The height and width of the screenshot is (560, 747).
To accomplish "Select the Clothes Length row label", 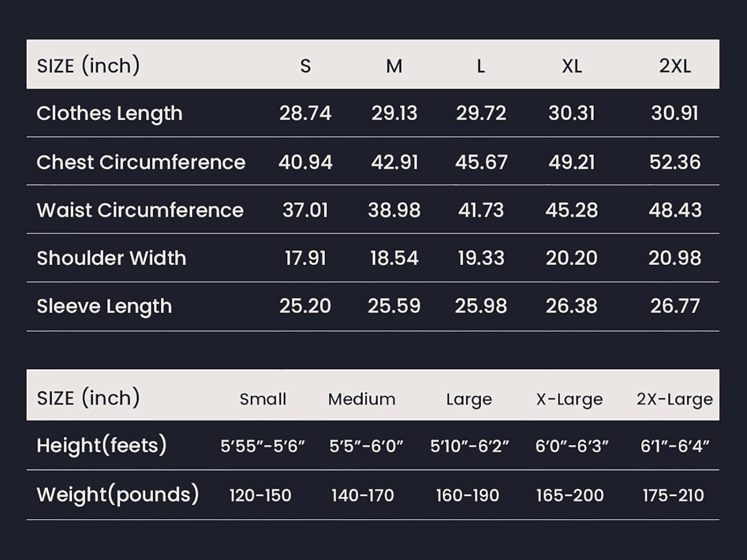I will coord(110,113).
